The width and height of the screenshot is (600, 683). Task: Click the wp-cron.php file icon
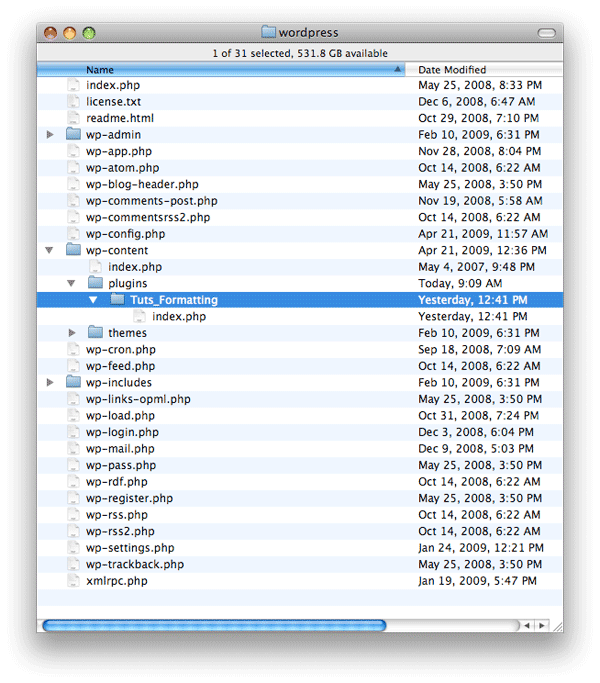pyautogui.click(x=74, y=350)
